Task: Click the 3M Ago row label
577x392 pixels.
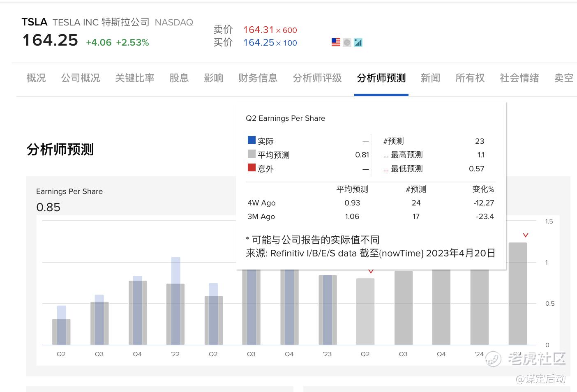Action: (261, 217)
